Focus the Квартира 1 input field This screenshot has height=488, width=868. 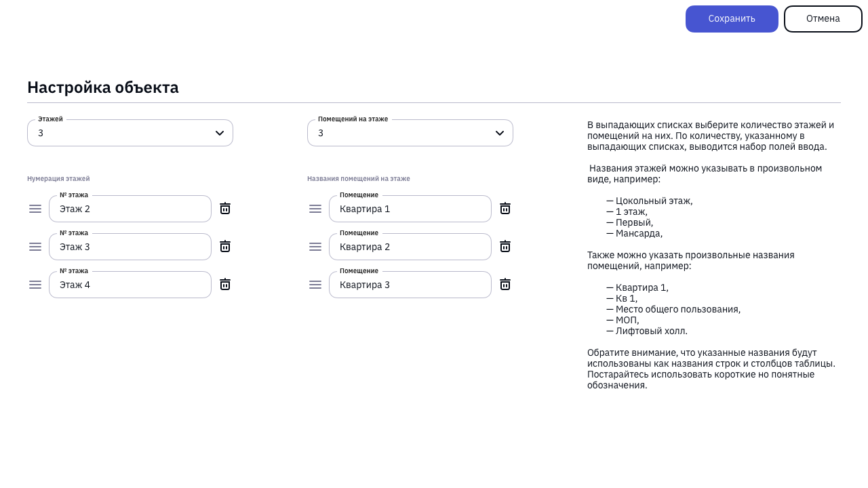[x=410, y=209]
